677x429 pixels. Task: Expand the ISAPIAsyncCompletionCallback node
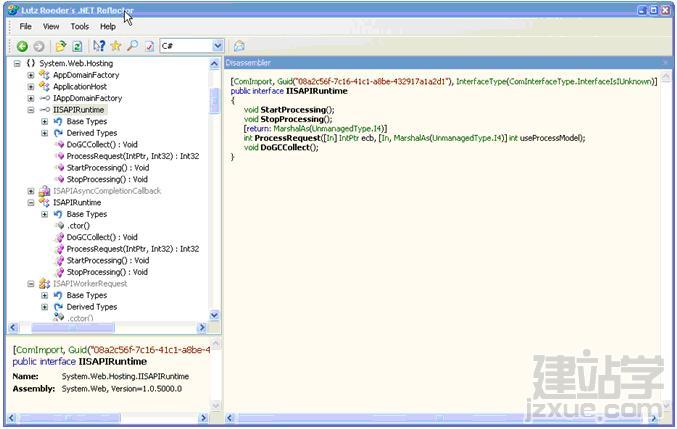click(31, 191)
